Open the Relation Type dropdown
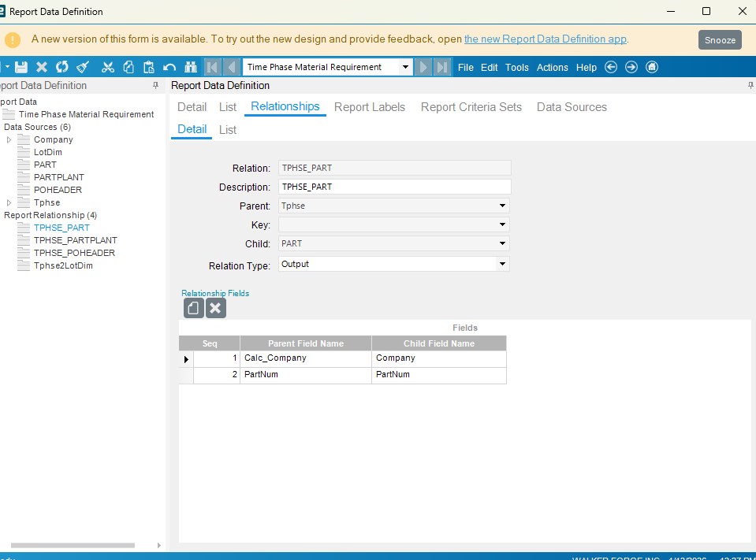The image size is (756, 560). tap(502, 265)
